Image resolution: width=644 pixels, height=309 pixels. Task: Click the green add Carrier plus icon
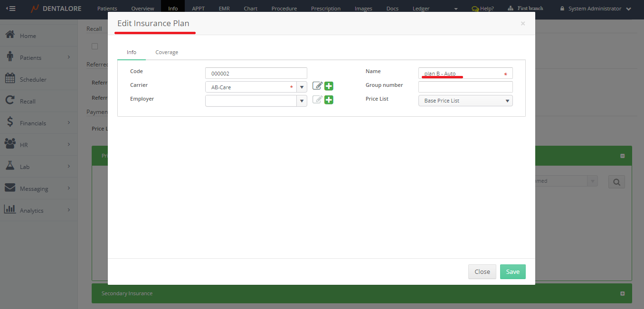(x=329, y=86)
